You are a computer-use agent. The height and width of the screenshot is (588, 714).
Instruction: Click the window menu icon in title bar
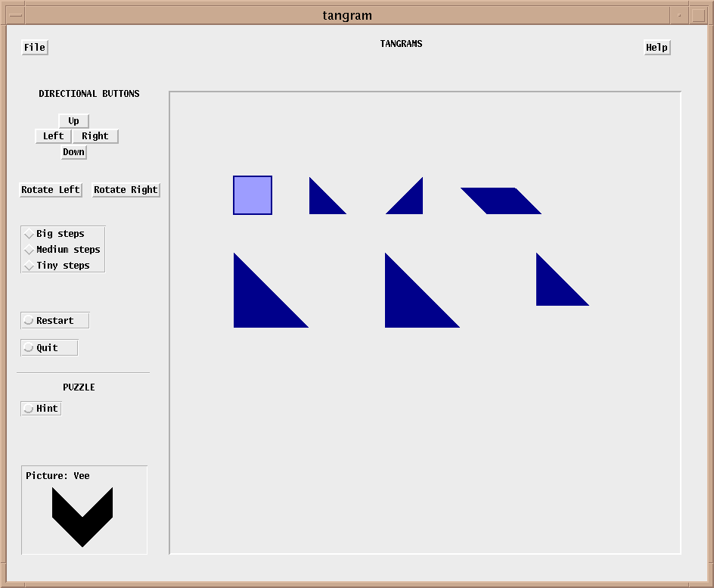pos(15,15)
